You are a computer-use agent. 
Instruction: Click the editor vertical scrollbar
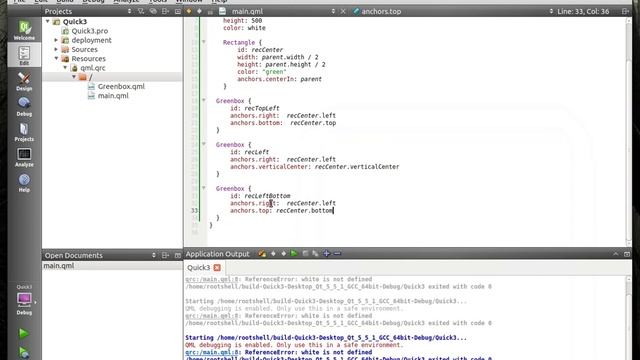tap(629, 131)
